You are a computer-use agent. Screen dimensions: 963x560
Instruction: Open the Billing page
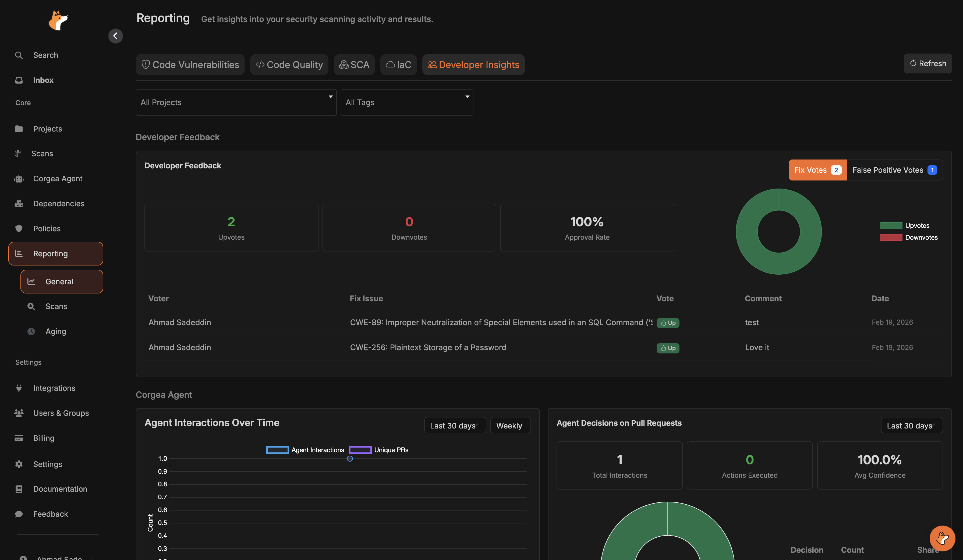[x=44, y=438]
